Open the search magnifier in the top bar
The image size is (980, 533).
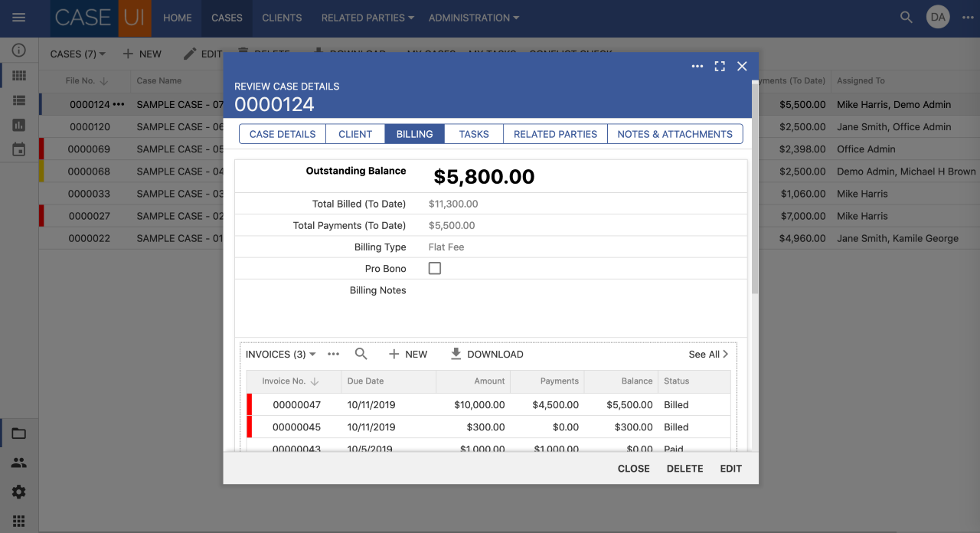(x=906, y=16)
